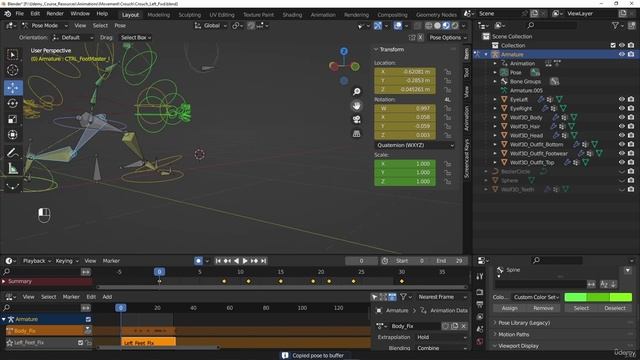The width and height of the screenshot is (640, 360).
Task: Click the Select bone group button
Action: (581, 308)
